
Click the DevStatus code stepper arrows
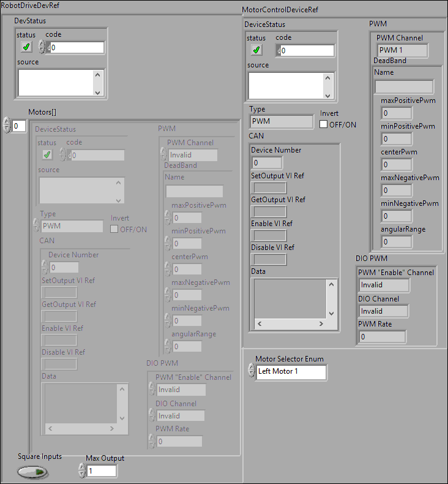(42, 47)
